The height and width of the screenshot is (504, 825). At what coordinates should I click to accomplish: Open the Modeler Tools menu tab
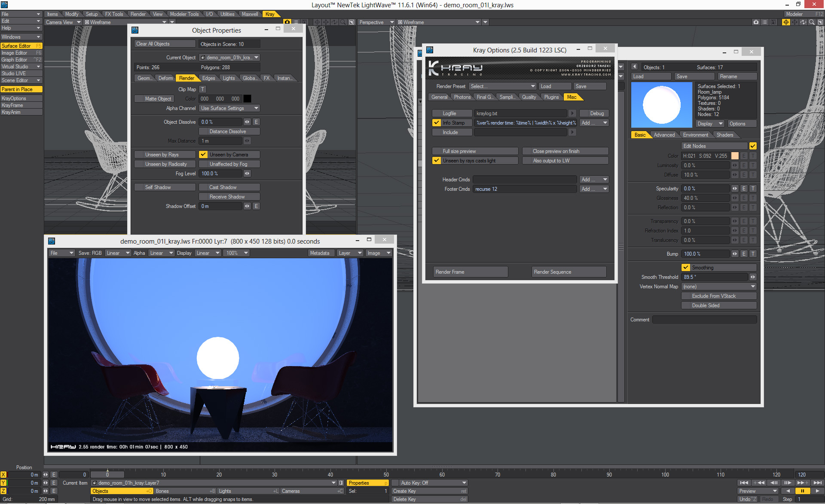pos(184,14)
